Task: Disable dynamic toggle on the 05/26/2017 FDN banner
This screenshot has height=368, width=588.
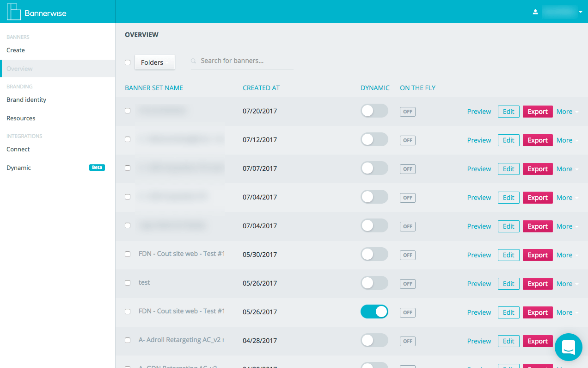Action: coord(374,312)
